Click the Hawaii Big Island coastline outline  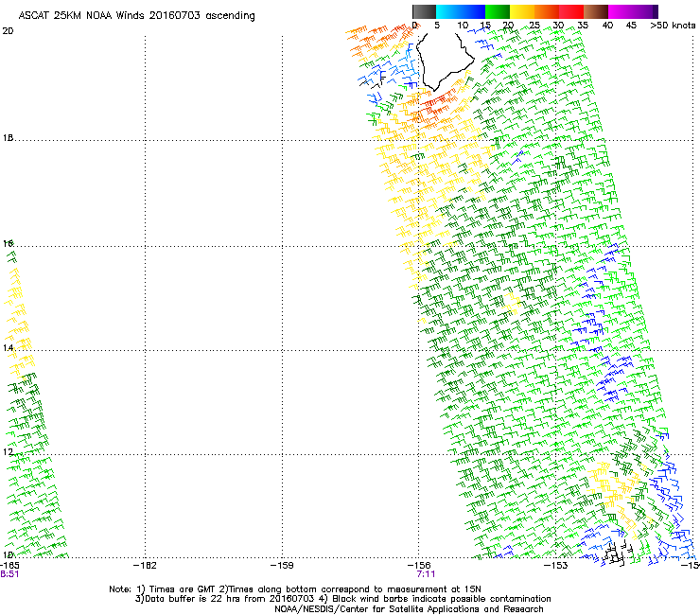[445, 61]
